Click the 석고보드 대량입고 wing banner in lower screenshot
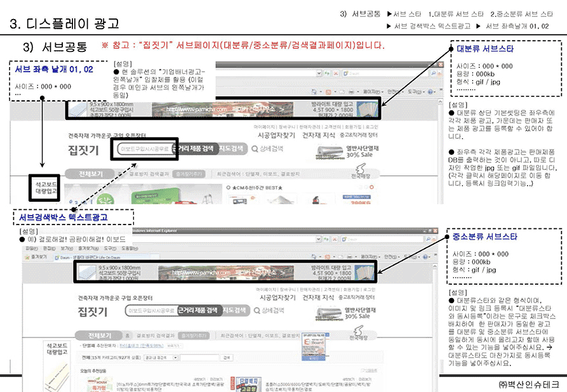Screen dimensions: 567x392 tap(51, 352)
